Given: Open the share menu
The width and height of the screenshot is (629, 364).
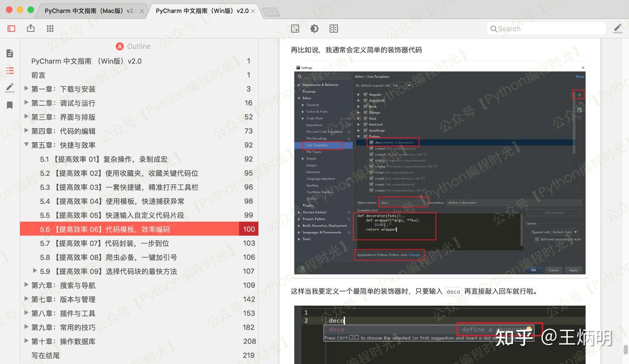Looking at the screenshot, I should [31, 28].
